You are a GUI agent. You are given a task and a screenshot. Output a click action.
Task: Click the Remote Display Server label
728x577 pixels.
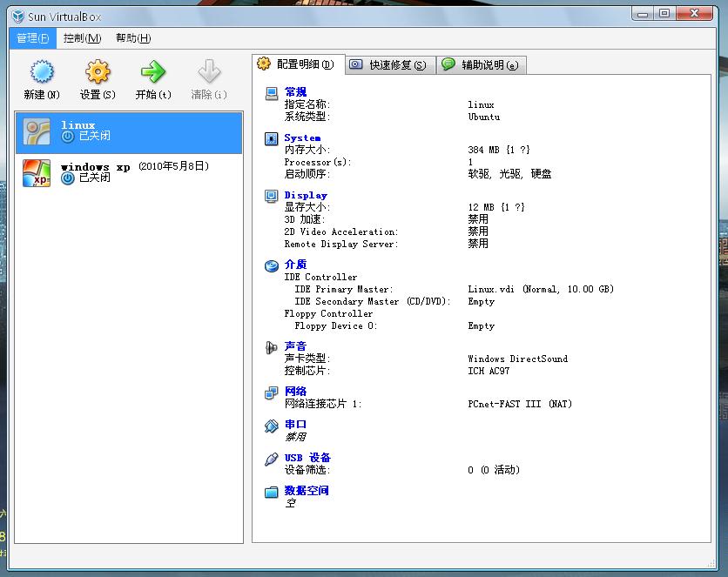(341, 244)
